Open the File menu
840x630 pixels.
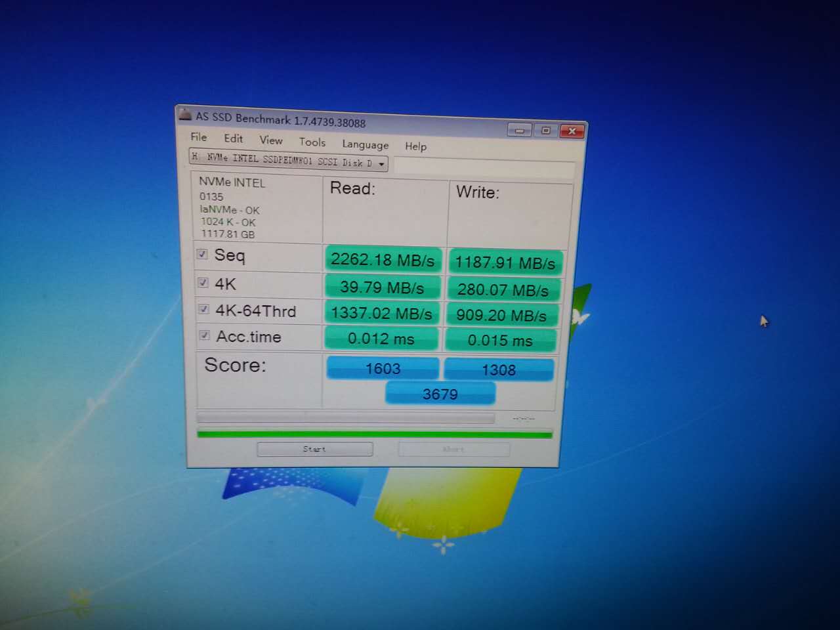(x=198, y=137)
